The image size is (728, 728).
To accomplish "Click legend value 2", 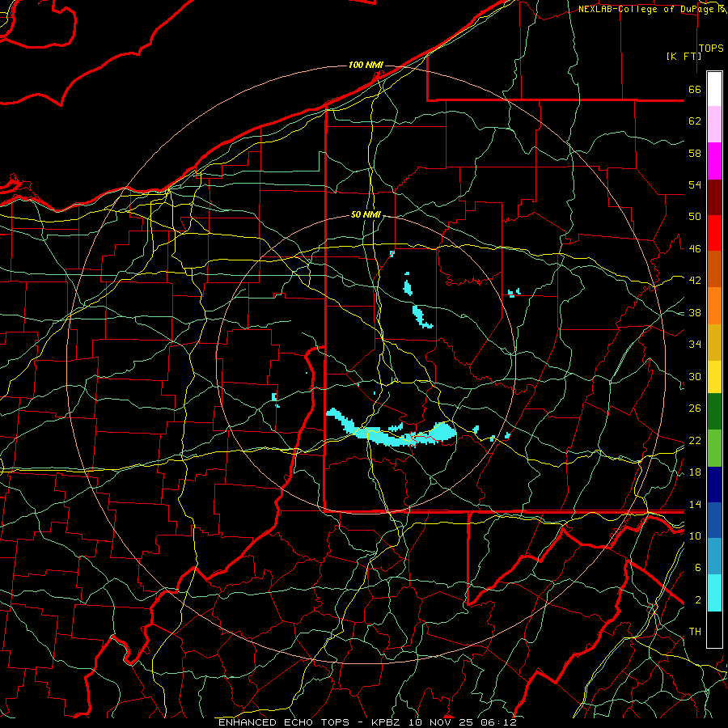I will coord(698,600).
